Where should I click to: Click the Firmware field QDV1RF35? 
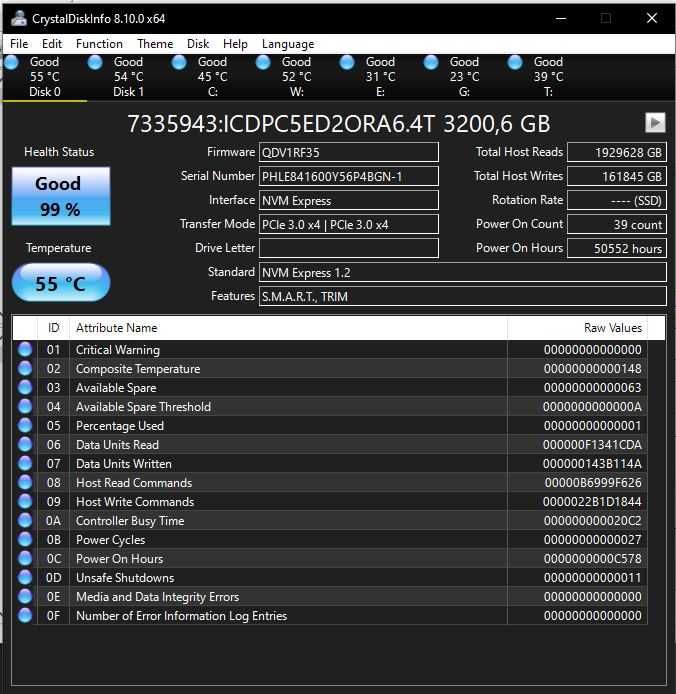(349, 152)
